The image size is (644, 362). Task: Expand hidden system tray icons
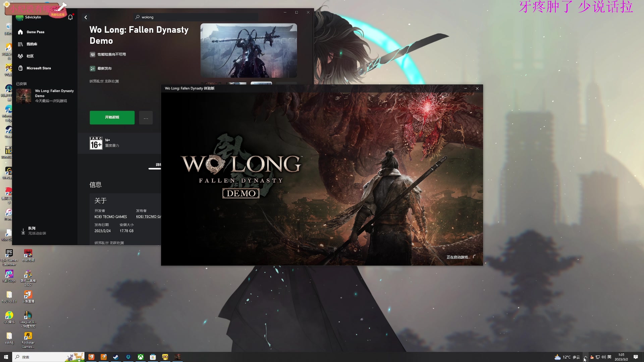point(585,357)
